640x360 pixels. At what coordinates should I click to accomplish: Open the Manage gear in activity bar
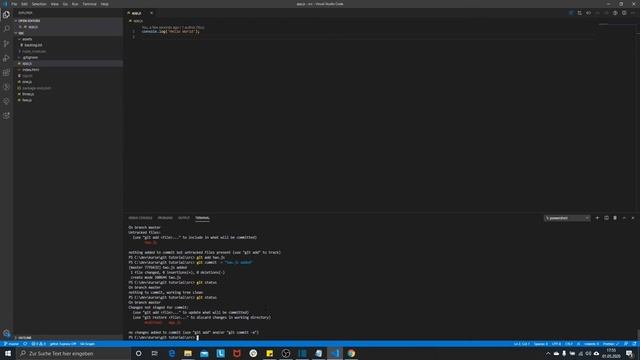click(x=6, y=333)
